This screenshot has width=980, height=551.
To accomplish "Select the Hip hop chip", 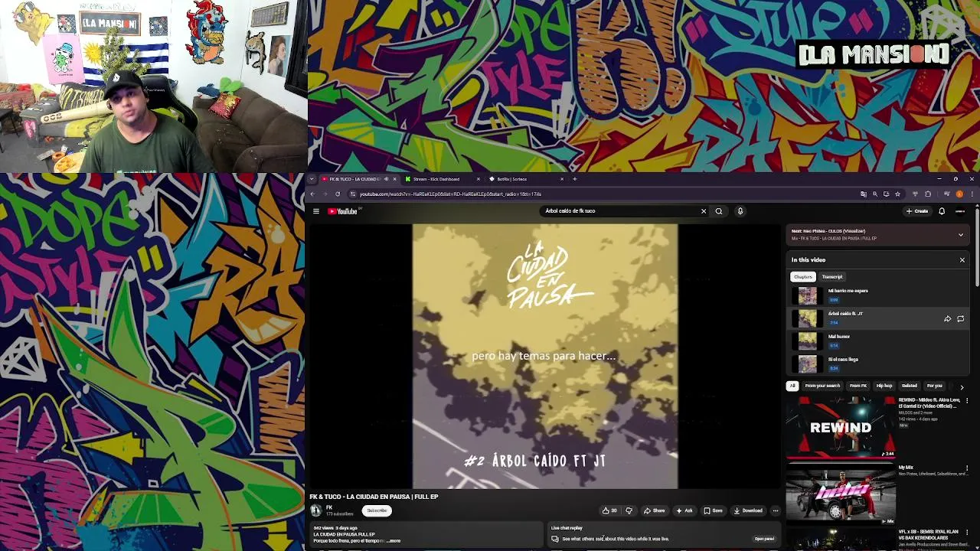I will point(884,386).
